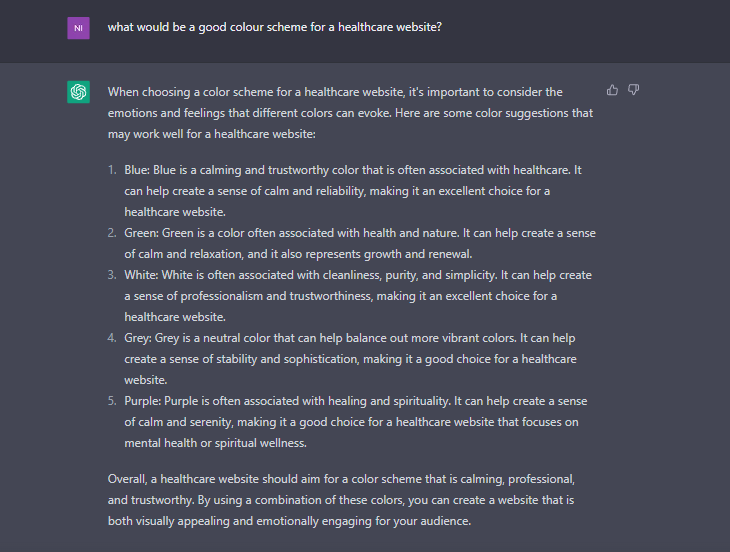Screen dimensions: 730x552
Task: Click the list number 4 marker
Action: (112, 338)
